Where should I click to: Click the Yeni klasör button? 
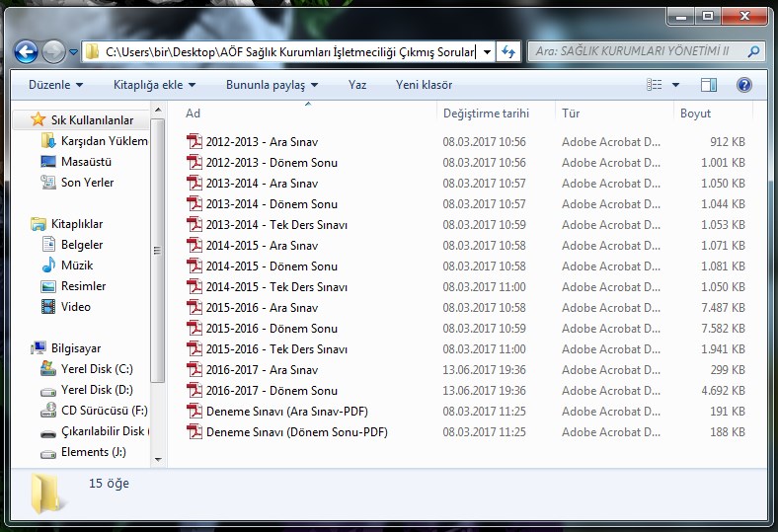coord(424,85)
